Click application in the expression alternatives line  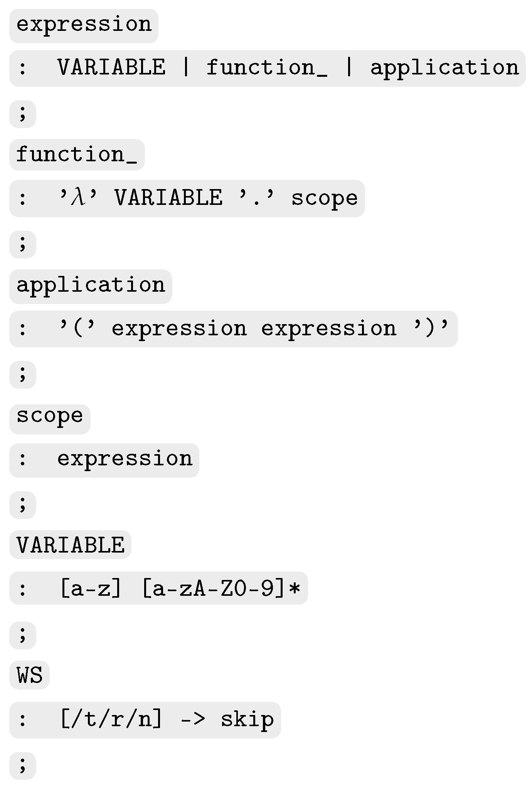pyautogui.click(x=444, y=68)
